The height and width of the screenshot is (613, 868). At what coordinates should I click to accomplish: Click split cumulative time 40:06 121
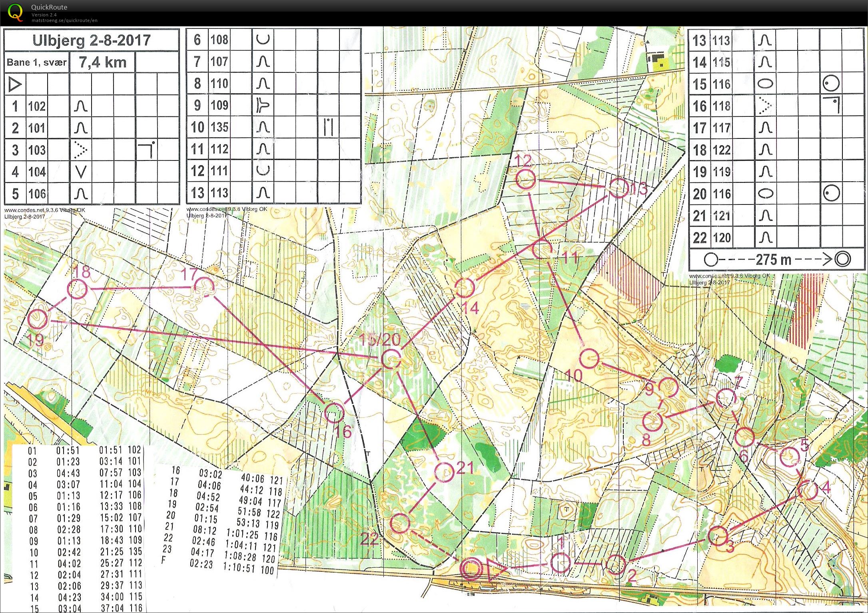[x=262, y=479]
